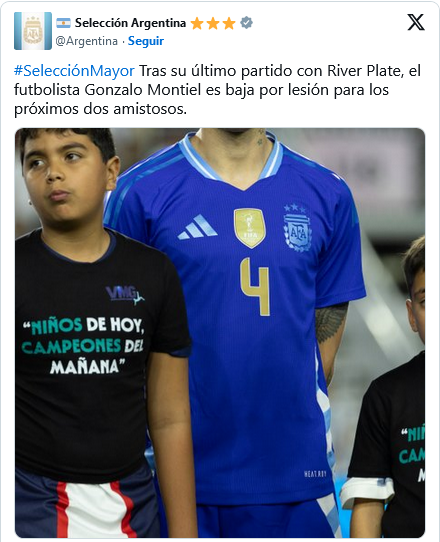This screenshot has width=440, height=542.
Task: Click the AFA profile avatar
Action: [33, 31]
